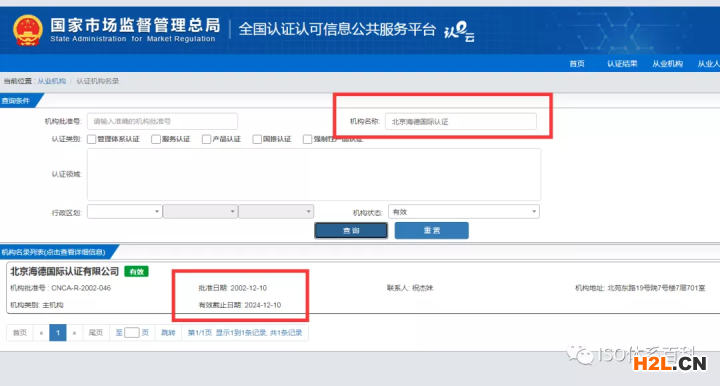Click 批准日期 2002-12-10 text
The image size is (720, 386).
click(x=232, y=288)
